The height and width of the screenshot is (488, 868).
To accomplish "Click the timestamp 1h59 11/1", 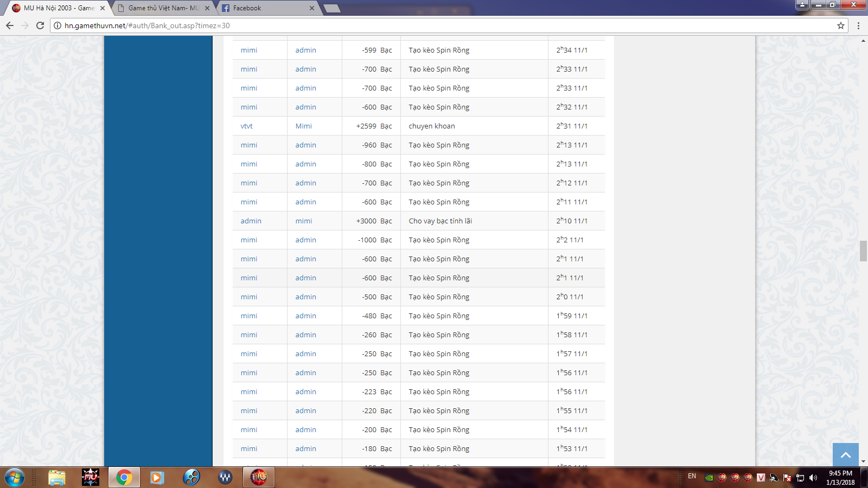I will coord(572,316).
